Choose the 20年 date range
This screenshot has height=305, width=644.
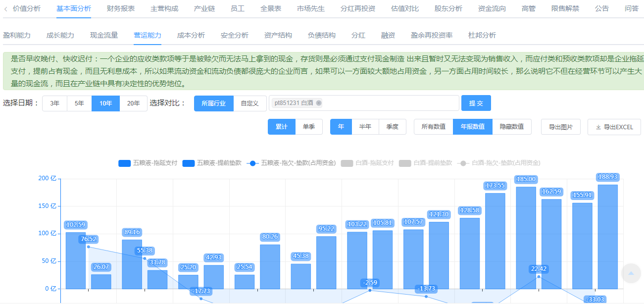click(134, 103)
